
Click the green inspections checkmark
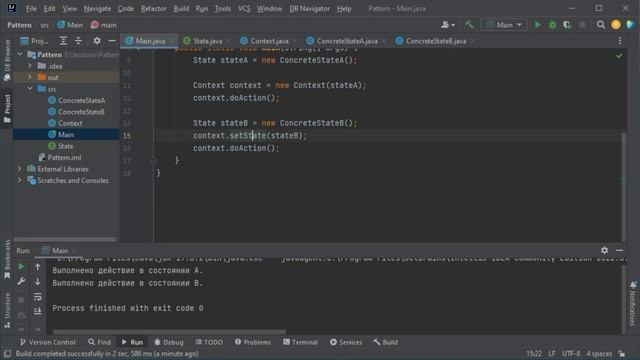tap(619, 56)
